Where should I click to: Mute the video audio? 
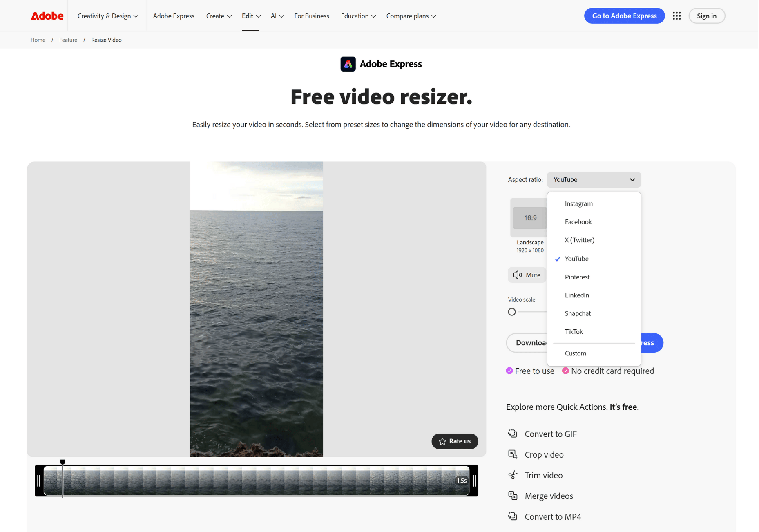527,275
